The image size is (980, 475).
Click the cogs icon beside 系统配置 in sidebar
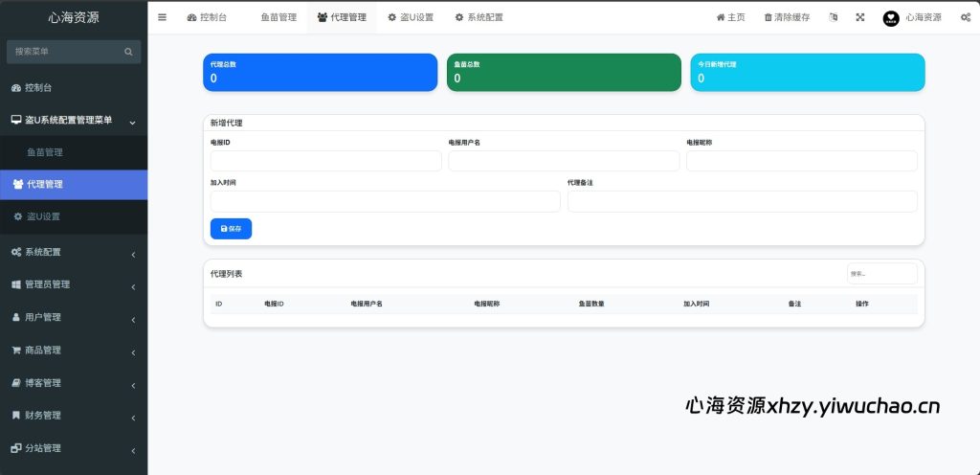(x=17, y=252)
